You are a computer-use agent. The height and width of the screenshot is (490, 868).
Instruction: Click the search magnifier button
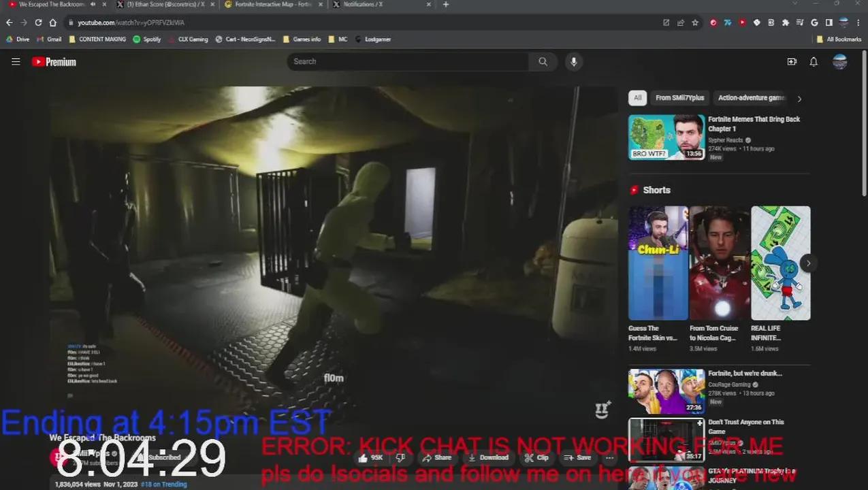(x=543, y=61)
